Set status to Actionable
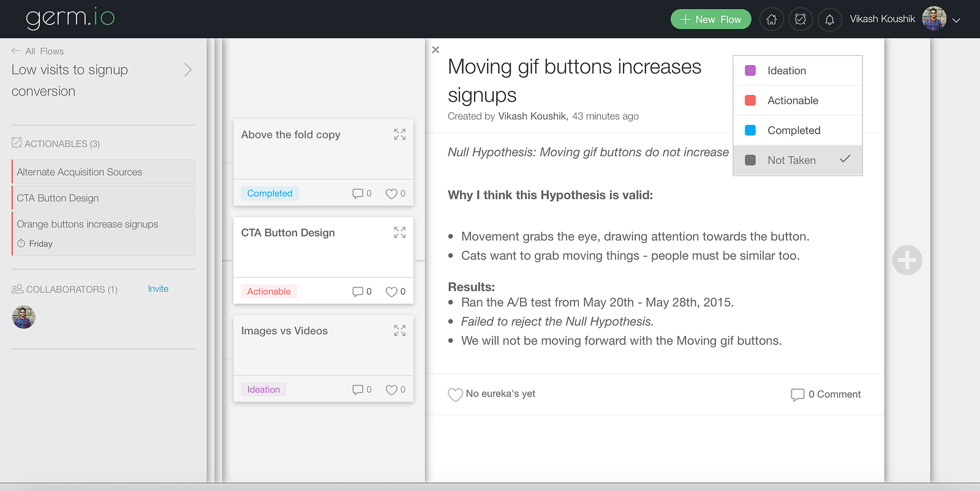980x491 pixels. pyautogui.click(x=793, y=101)
